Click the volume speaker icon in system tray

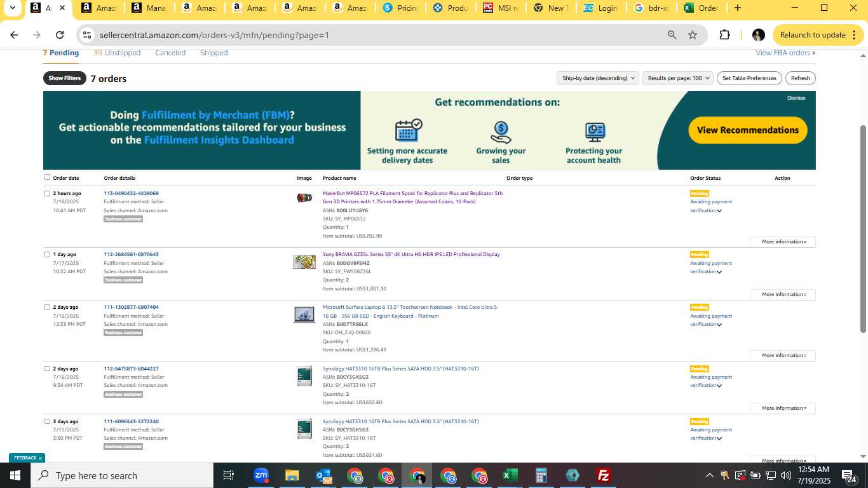(x=786, y=475)
